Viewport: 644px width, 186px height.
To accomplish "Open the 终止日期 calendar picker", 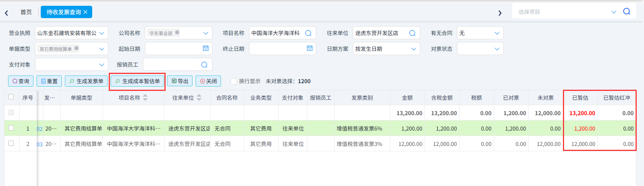I will pyautogui.click(x=310, y=49).
